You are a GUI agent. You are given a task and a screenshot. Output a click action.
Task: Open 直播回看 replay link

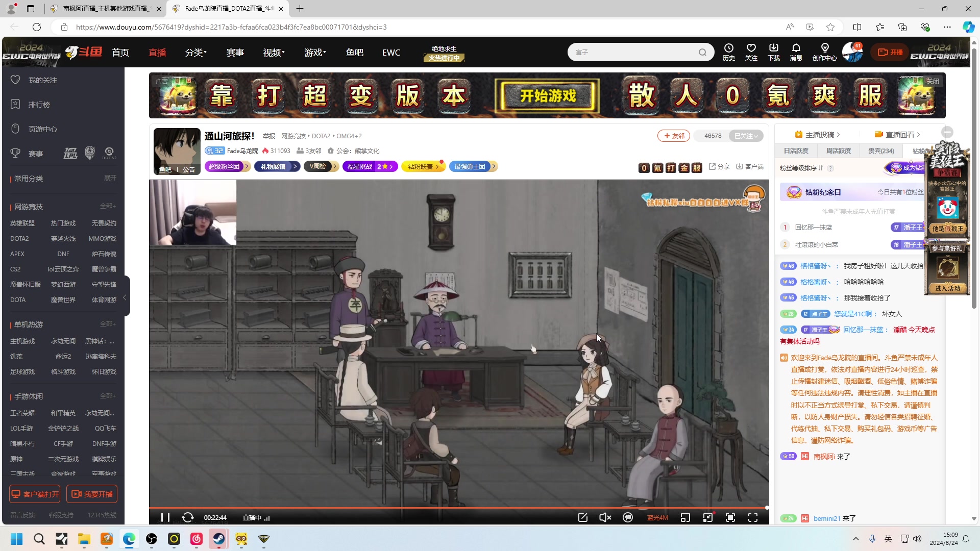[x=897, y=135]
